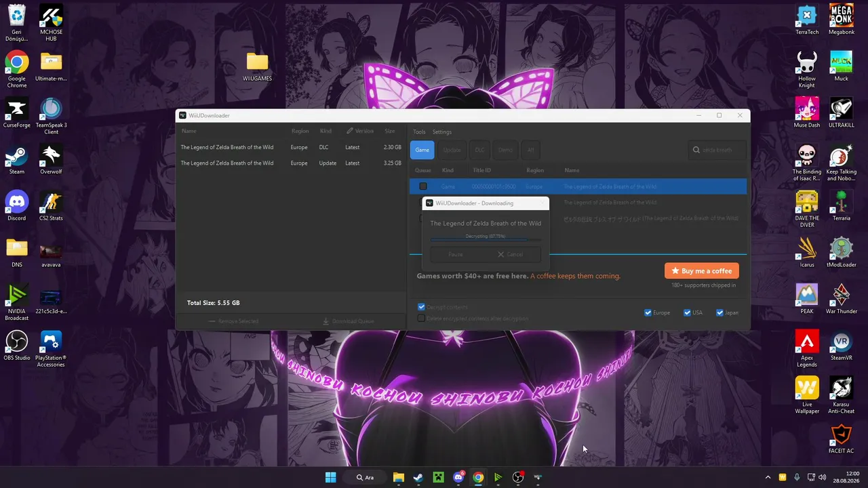The image size is (868, 488).
Task: Launch Hollow Knight from the desktop
Action: 807,70
